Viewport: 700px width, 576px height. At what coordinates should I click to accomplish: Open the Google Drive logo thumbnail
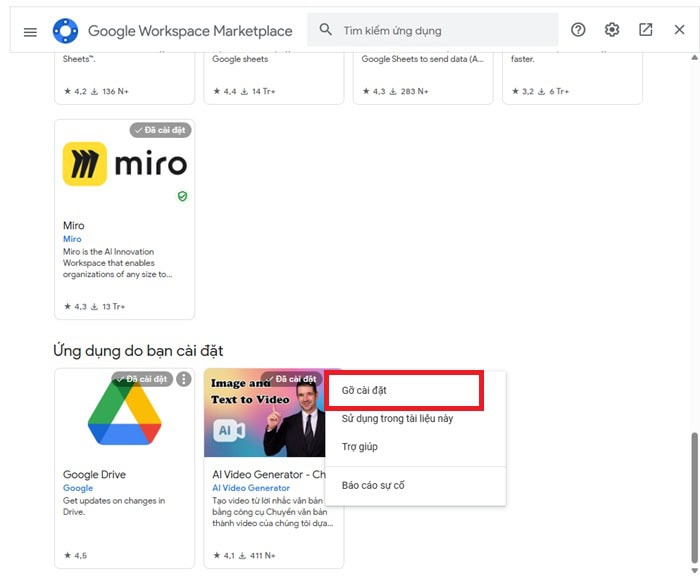[124, 414]
